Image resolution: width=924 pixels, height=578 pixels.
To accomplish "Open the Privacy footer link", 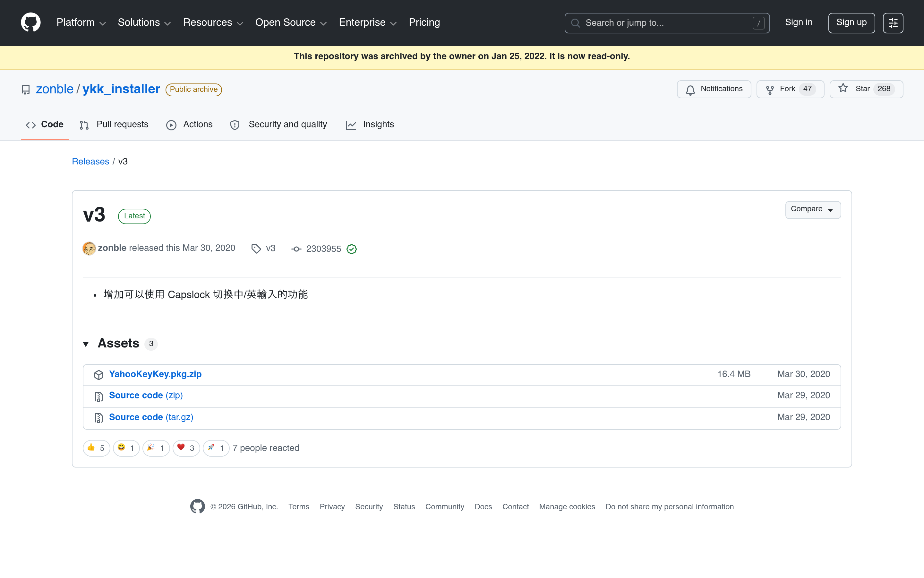I will [332, 507].
